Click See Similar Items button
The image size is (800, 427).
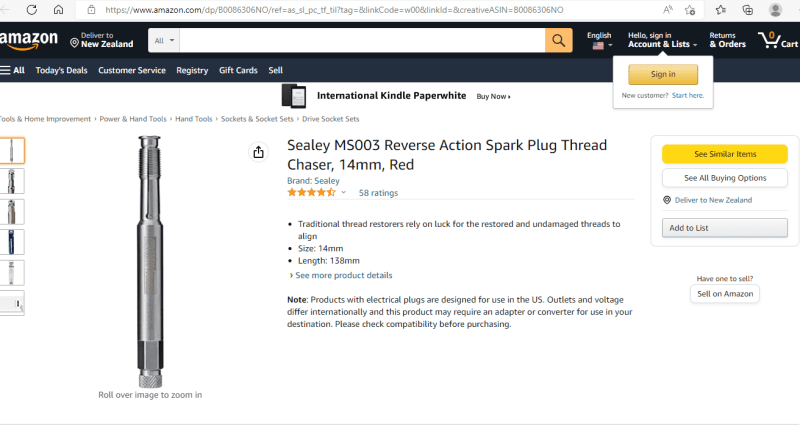[725, 154]
